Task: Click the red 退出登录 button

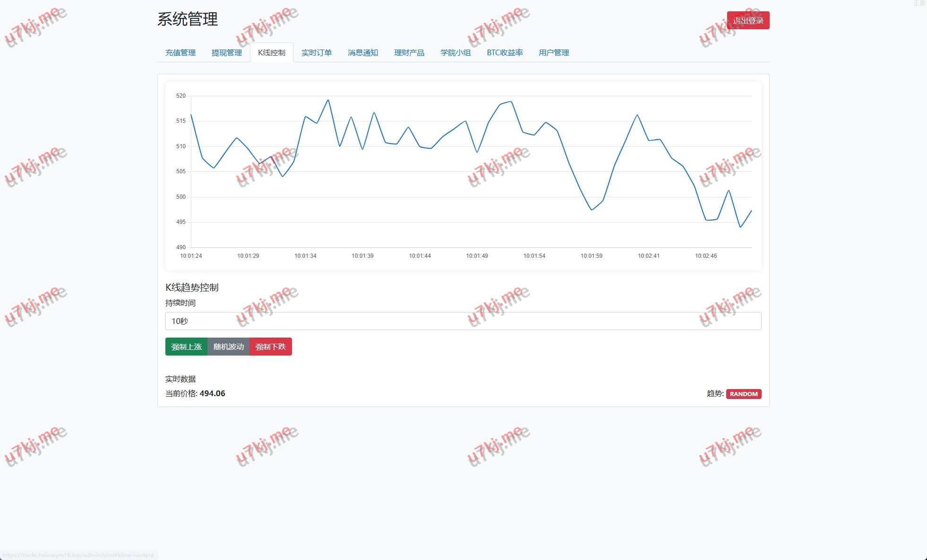Action: click(x=747, y=20)
